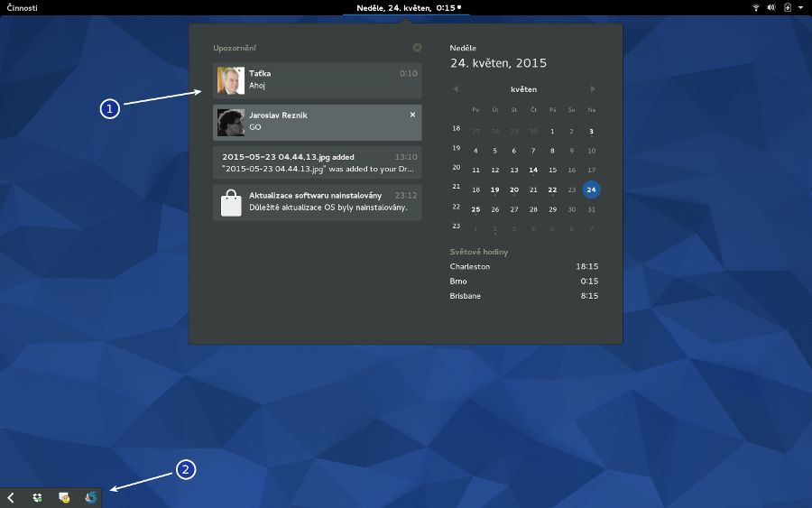Dismiss the Jaroslav Reznik notification
This screenshot has width=812, height=508.
click(413, 115)
